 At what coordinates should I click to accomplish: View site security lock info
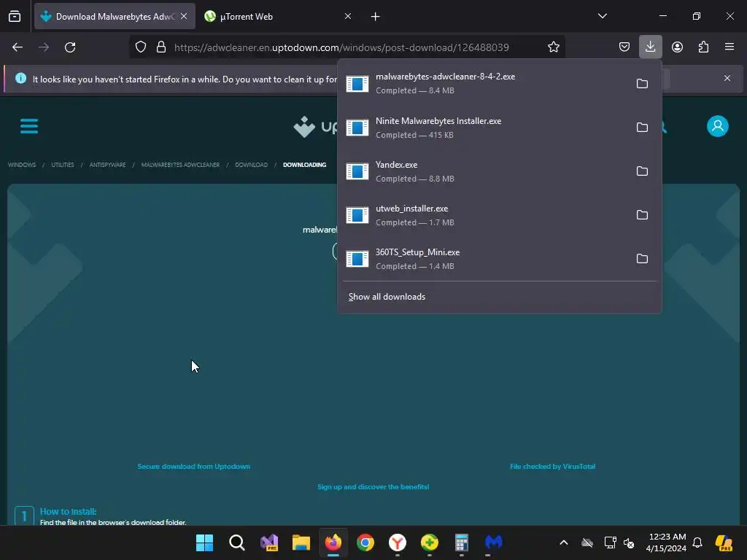coord(161,47)
